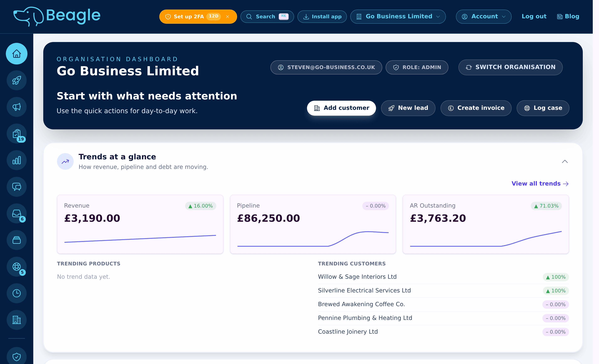Click the Create invoice quick action
Image resolution: width=599 pixels, height=364 pixels.
pos(476,108)
